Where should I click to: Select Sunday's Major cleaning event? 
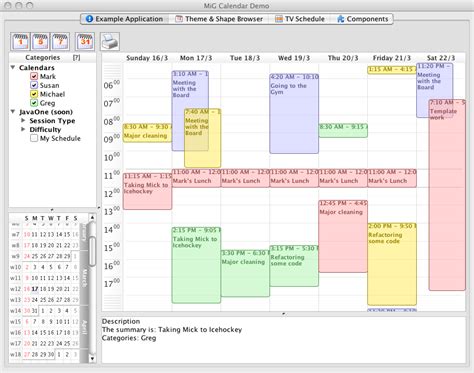(147, 133)
